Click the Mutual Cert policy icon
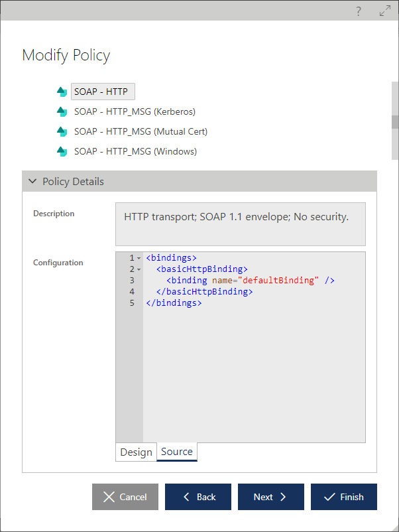The width and height of the screenshot is (399, 532). (62, 131)
